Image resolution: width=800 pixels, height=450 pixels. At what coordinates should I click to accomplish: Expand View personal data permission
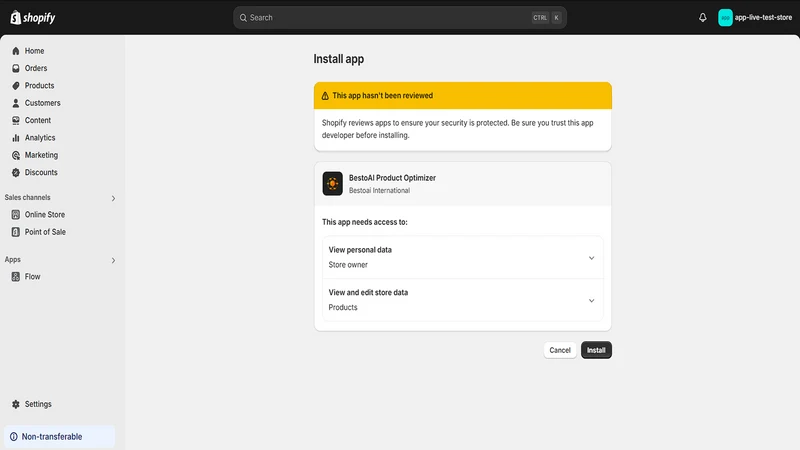(x=463, y=258)
